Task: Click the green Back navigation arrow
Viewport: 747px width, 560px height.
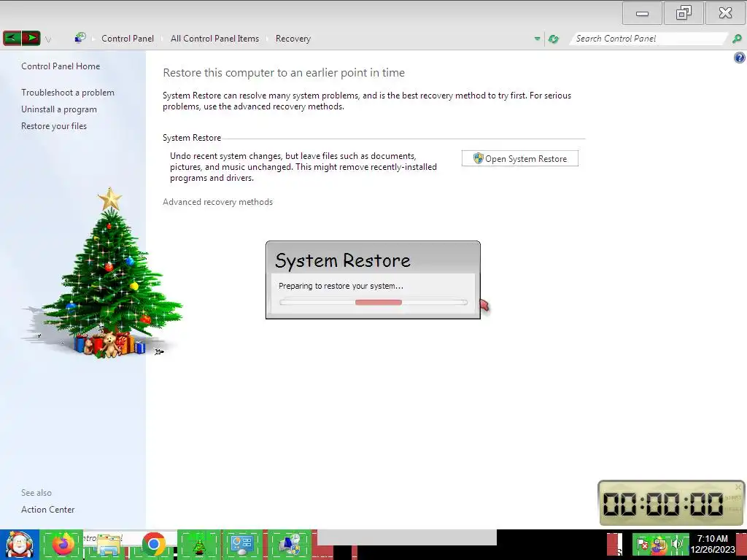Action: tap(12, 38)
